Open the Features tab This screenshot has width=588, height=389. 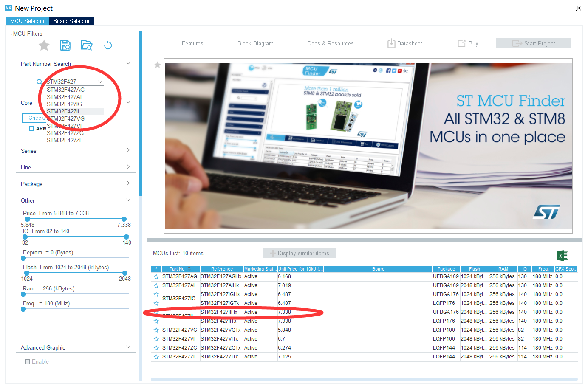[x=192, y=43]
